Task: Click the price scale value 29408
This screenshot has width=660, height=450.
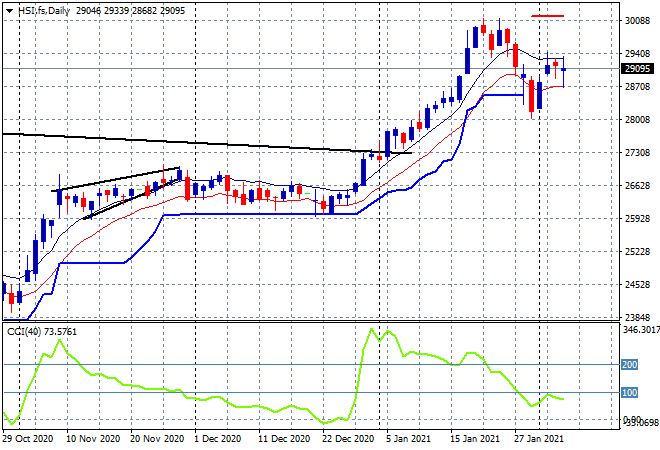Action: [637, 53]
